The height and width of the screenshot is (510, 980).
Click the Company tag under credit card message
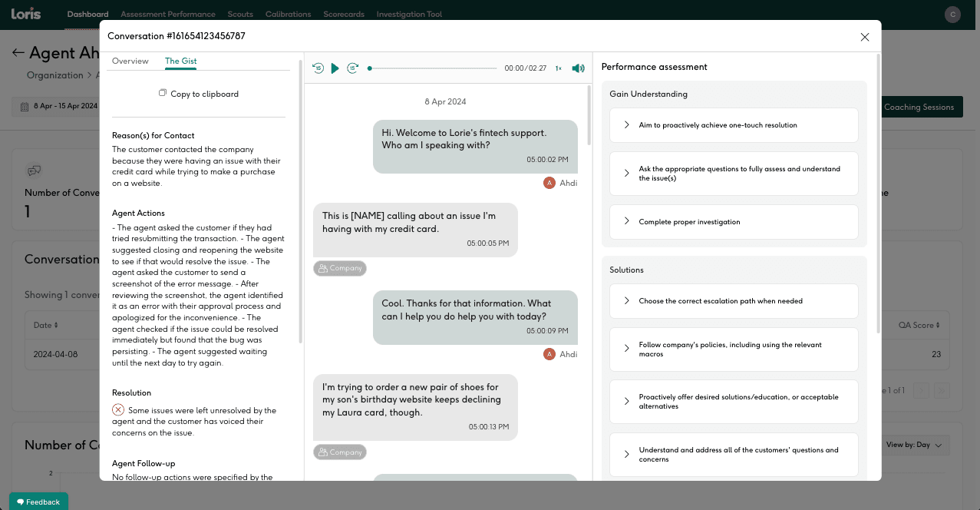coord(339,268)
